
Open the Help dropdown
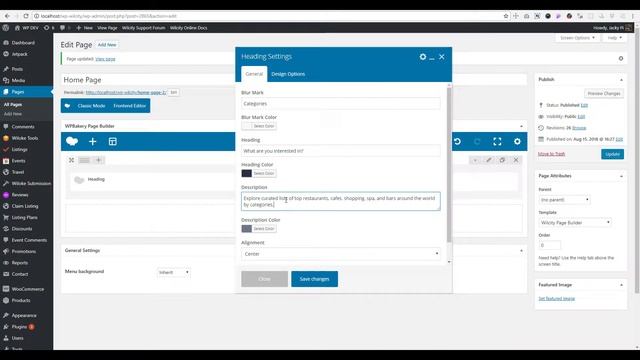pos(614,38)
